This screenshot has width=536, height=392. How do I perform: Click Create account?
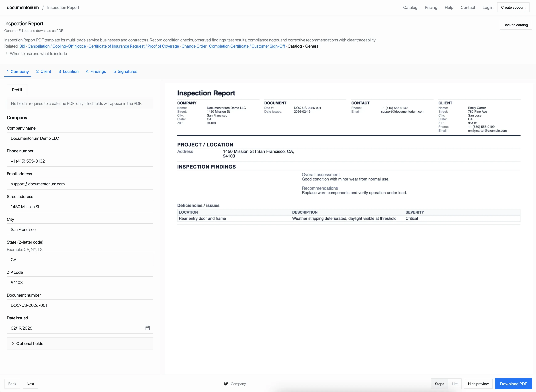(513, 7)
